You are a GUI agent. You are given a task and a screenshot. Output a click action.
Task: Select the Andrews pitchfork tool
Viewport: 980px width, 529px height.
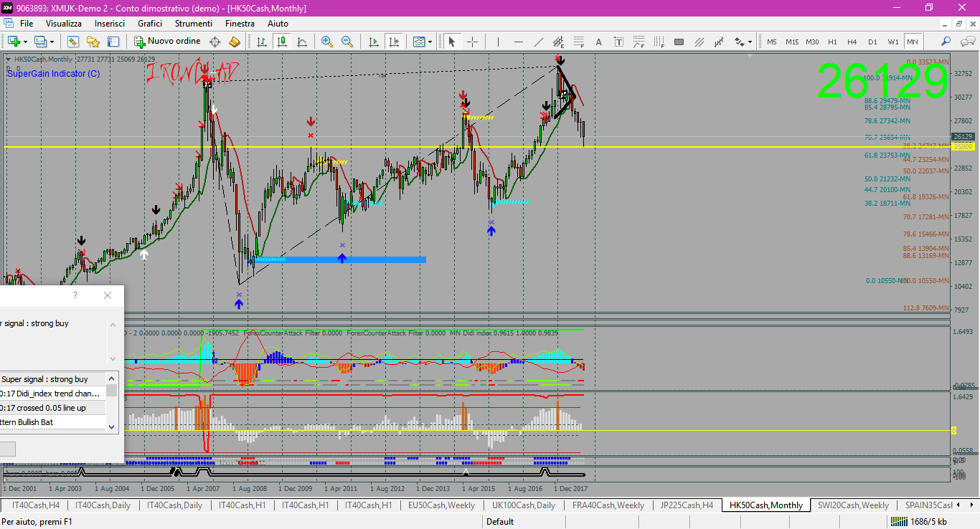tap(719, 42)
